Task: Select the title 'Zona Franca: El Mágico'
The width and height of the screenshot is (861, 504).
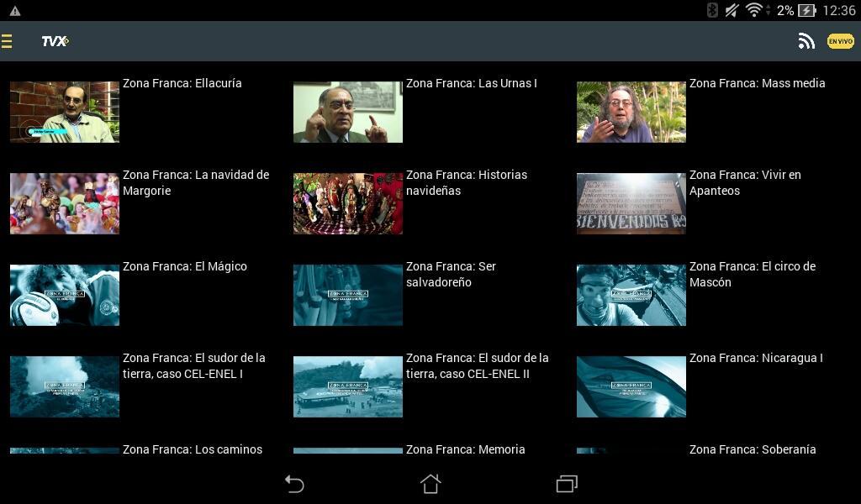Action: [x=185, y=266]
